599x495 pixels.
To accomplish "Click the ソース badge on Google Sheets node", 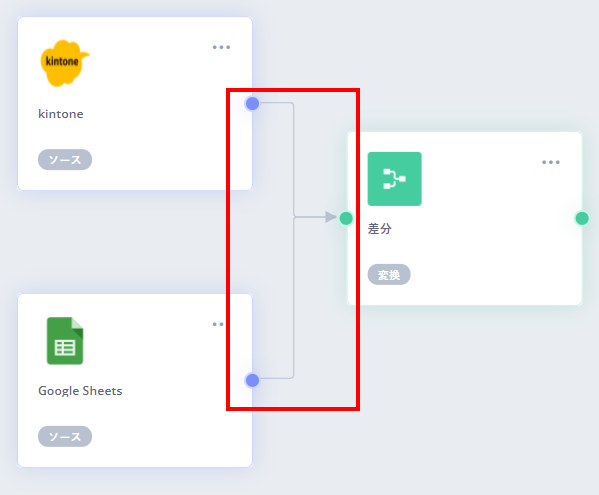I will point(65,437).
